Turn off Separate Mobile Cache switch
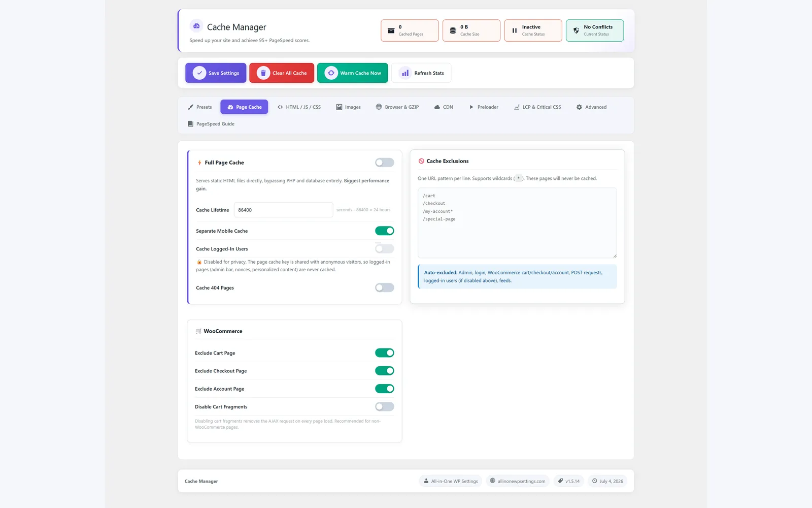Image resolution: width=812 pixels, height=508 pixels. coord(385,231)
